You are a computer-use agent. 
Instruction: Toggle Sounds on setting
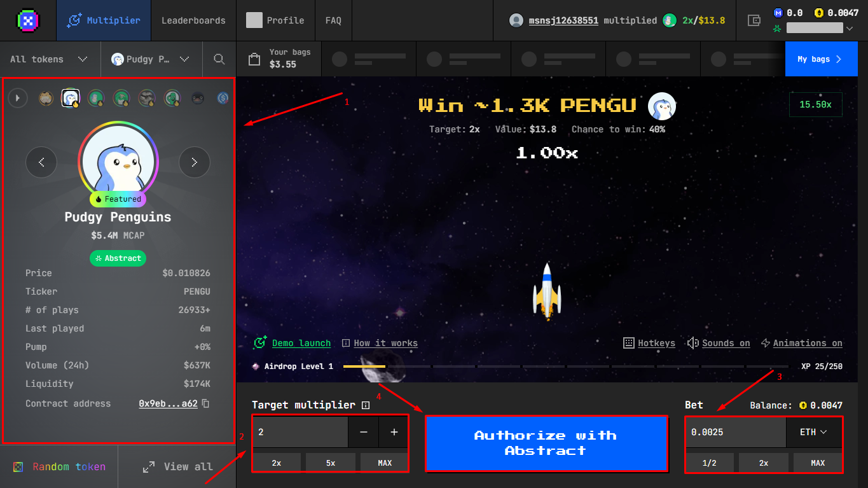point(719,343)
